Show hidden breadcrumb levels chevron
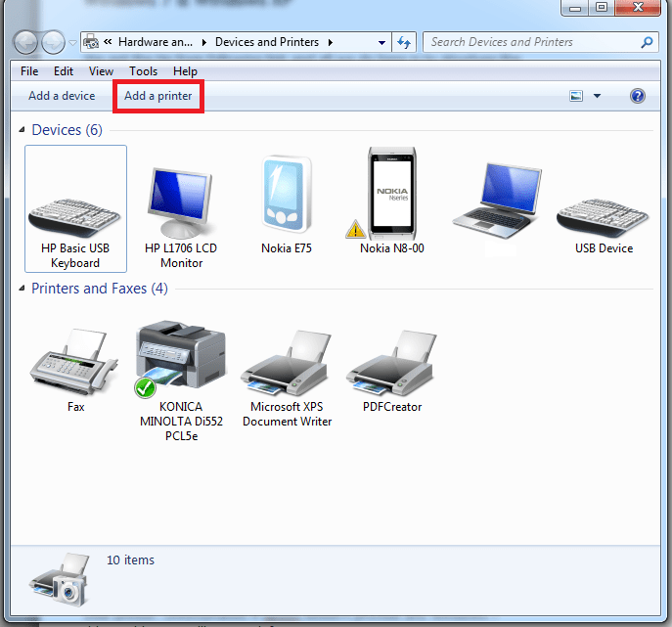Viewport: 672px width, 627px height. coord(108,41)
